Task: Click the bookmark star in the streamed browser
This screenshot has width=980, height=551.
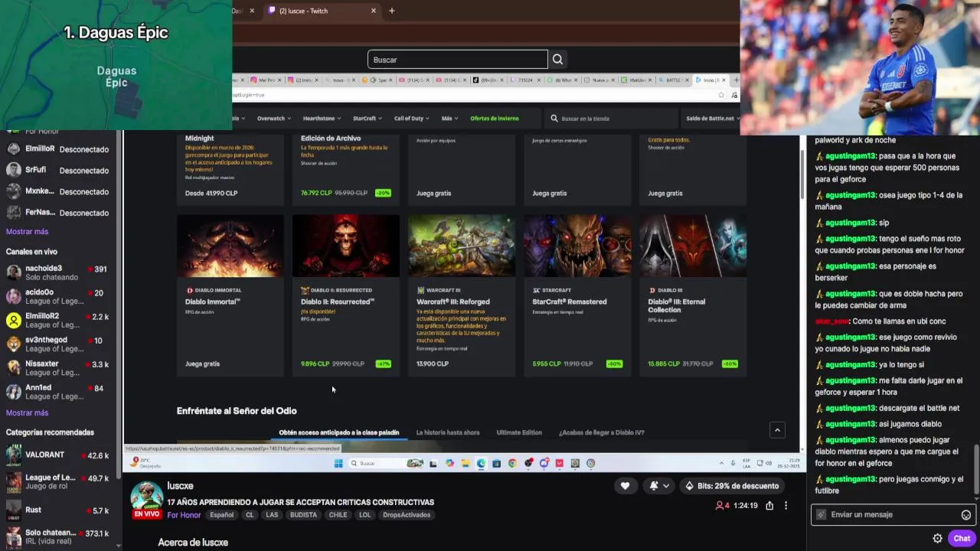Action: (x=721, y=95)
